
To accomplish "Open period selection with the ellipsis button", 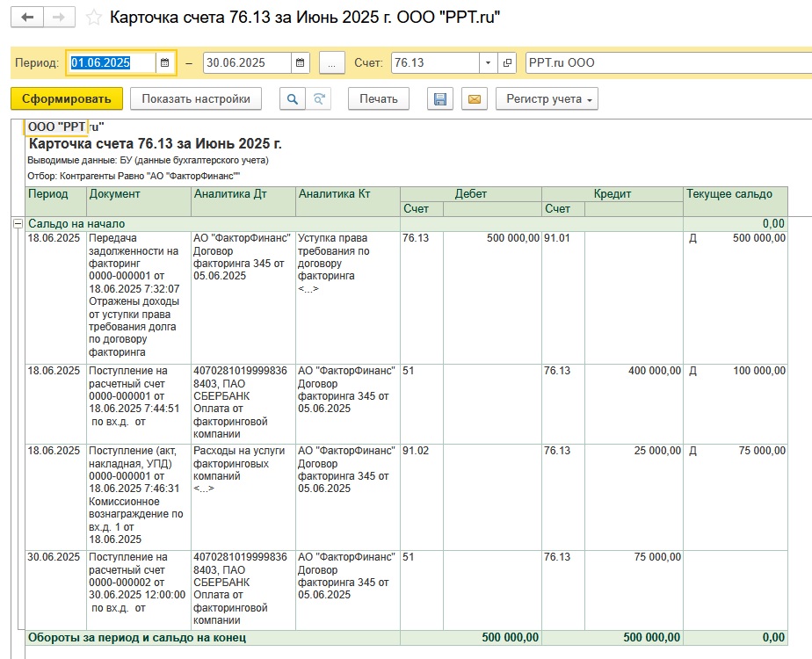I will click(x=331, y=63).
